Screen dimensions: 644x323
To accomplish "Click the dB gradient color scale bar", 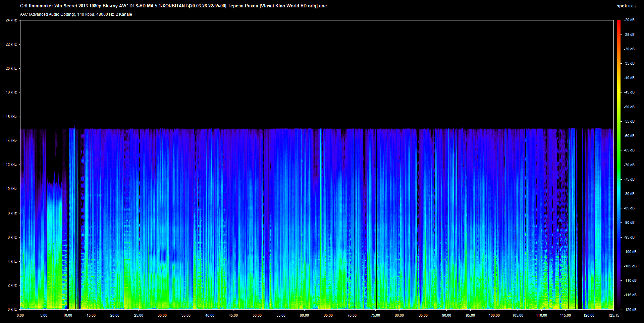I will 620,164.
